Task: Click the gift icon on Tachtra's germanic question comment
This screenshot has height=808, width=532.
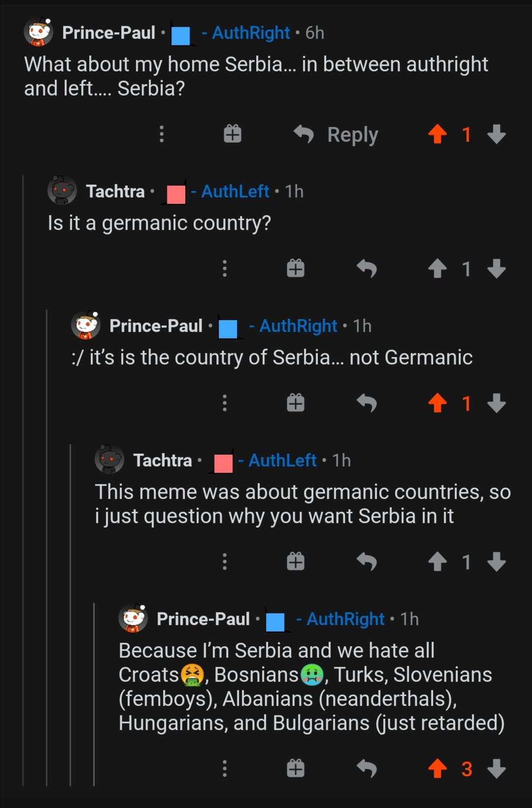Action: point(295,268)
